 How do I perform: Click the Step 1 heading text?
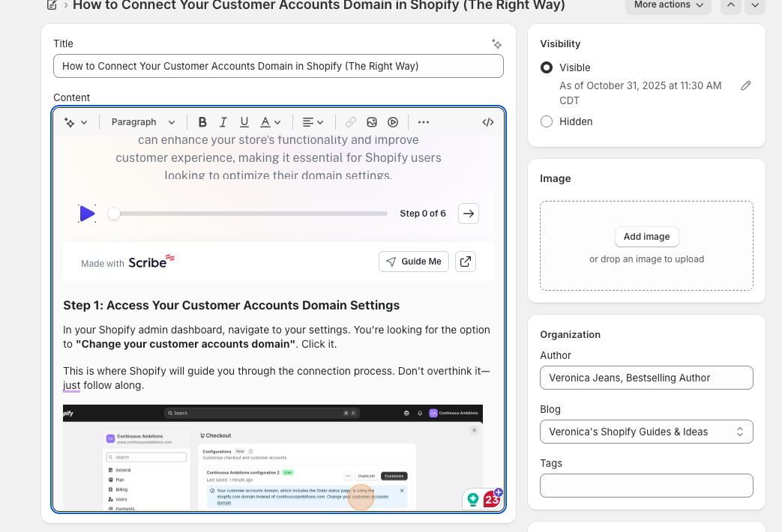coord(232,305)
